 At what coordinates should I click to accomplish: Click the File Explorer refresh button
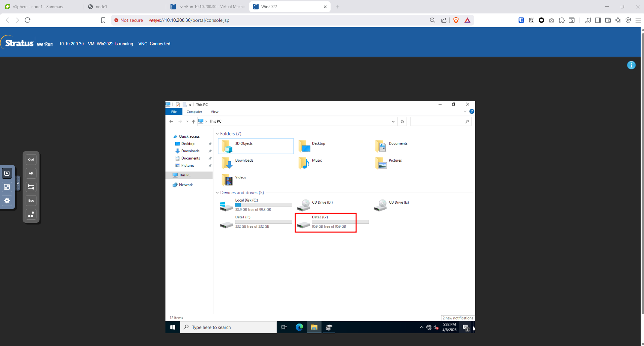tap(402, 122)
